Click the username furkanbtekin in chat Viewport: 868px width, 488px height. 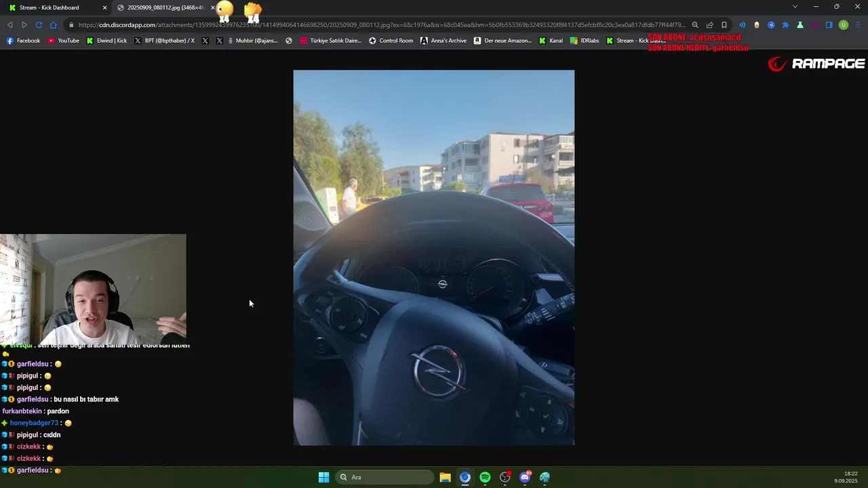22,411
